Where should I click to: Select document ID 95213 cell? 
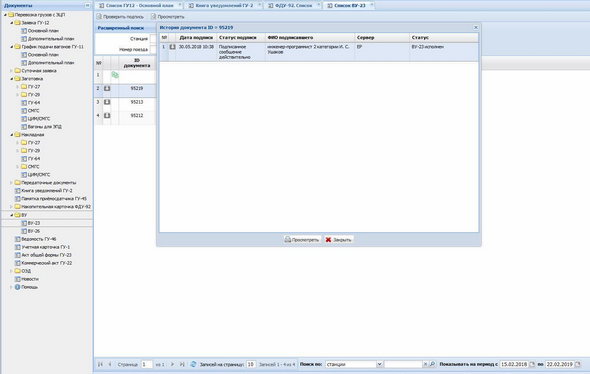[137, 102]
